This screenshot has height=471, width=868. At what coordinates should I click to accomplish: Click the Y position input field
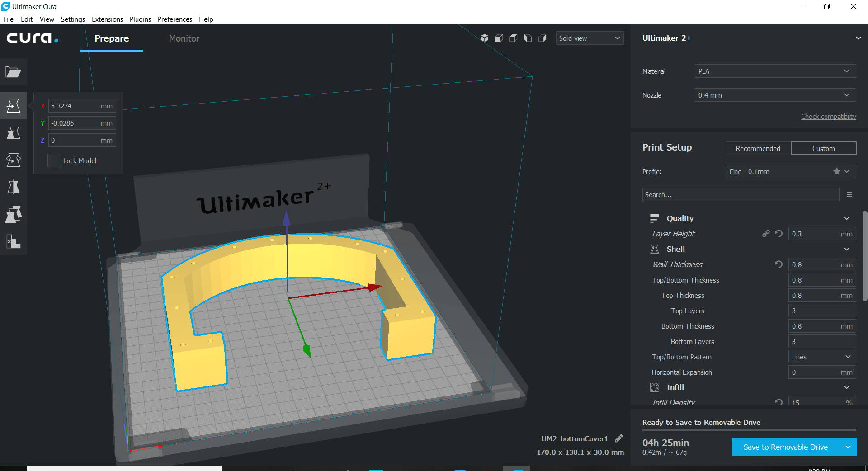tap(82, 123)
